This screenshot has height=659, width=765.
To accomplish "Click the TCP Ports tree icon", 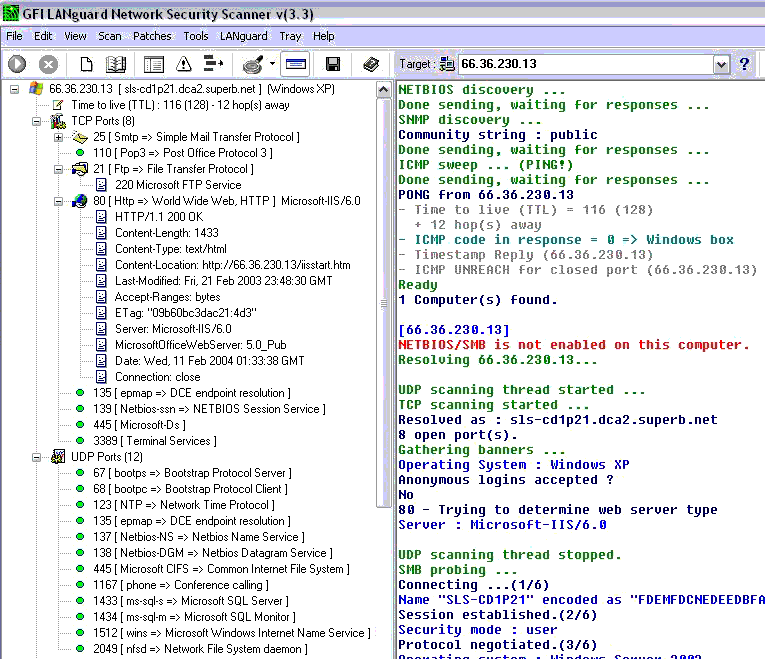I will 58,120.
